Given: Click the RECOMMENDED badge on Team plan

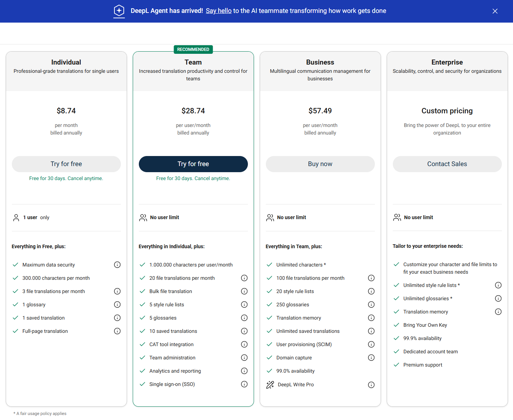Looking at the screenshot, I should [193, 49].
